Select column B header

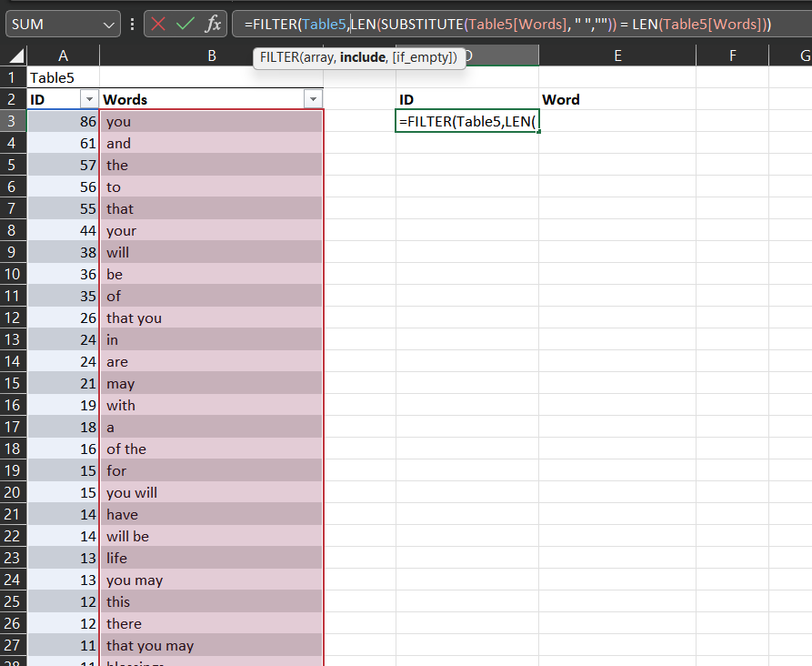point(212,55)
